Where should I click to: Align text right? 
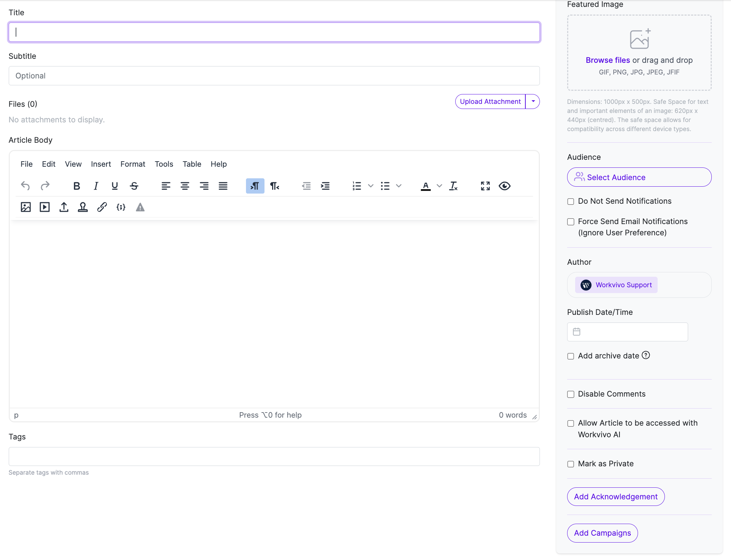pos(204,186)
